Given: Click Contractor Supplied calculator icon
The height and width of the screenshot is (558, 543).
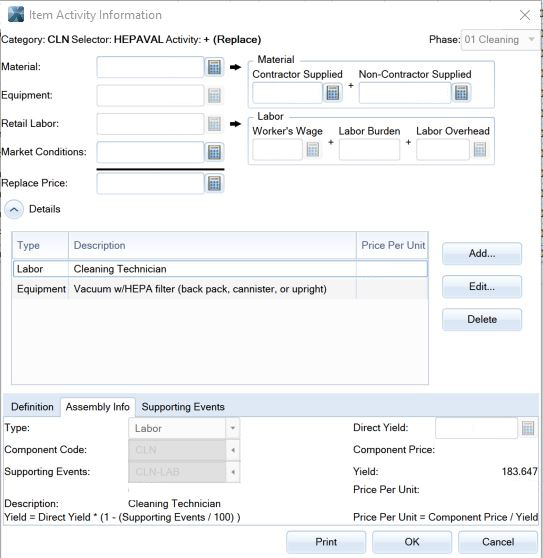Looking at the screenshot, I should coord(333,93).
